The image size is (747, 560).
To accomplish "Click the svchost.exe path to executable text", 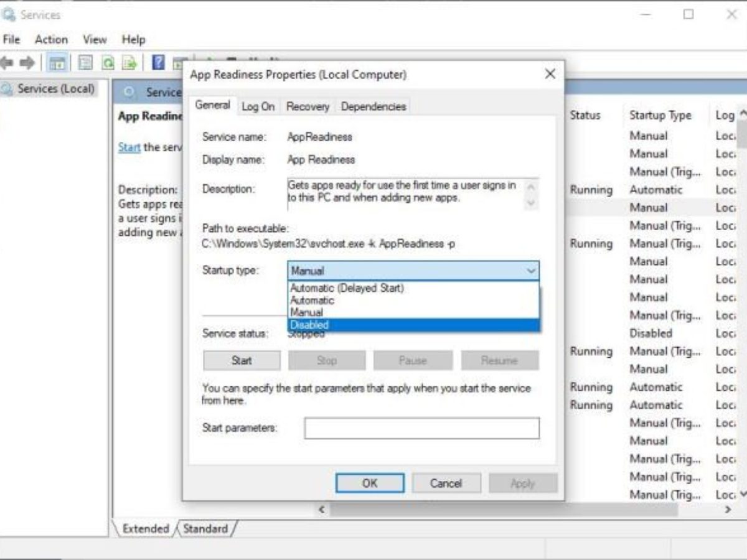I will click(x=329, y=244).
